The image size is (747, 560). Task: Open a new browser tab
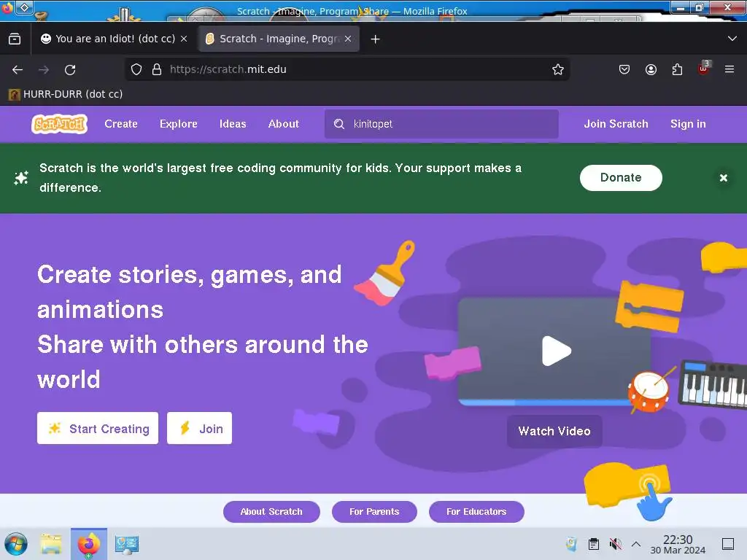(x=376, y=39)
